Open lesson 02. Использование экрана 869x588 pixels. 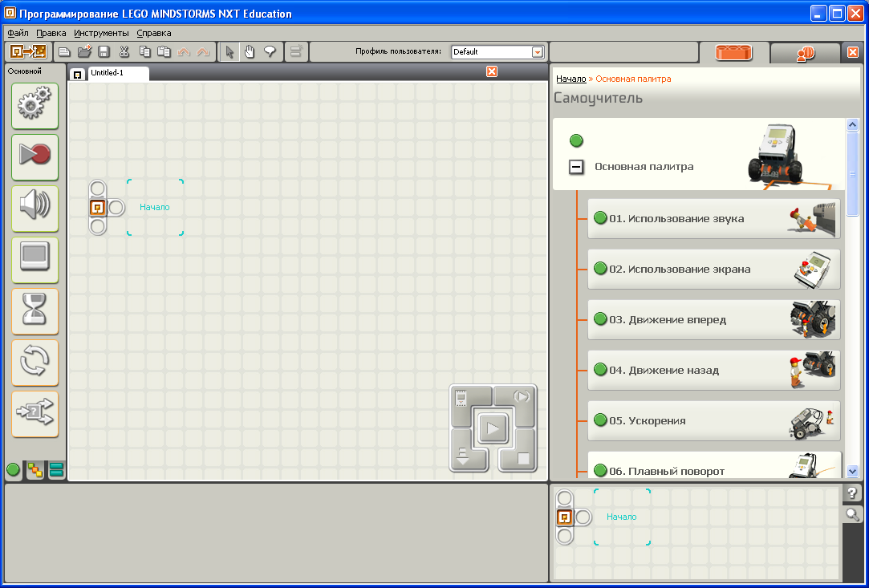(x=714, y=269)
